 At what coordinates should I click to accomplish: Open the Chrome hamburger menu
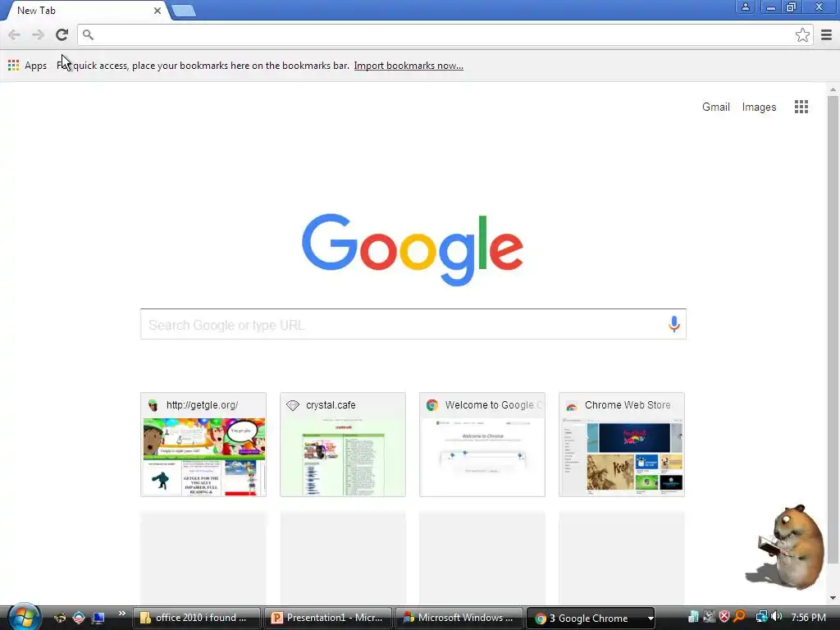click(x=826, y=34)
